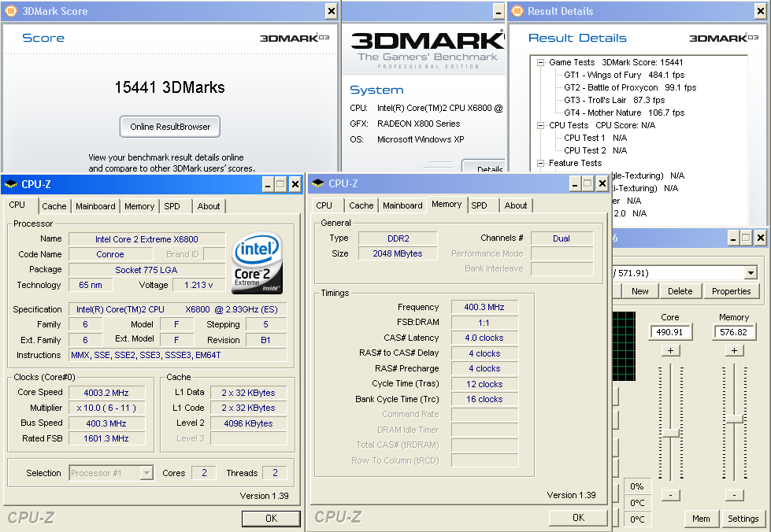Viewport: 771px width, 532px height.
Task: Open About tab in Memory CPU-Z window
Action: (x=516, y=205)
